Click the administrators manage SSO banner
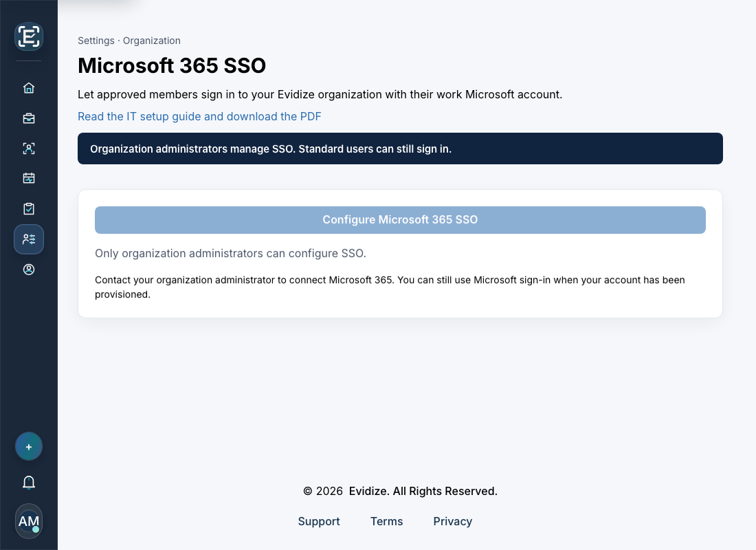The width and height of the screenshot is (756, 550). (400, 148)
